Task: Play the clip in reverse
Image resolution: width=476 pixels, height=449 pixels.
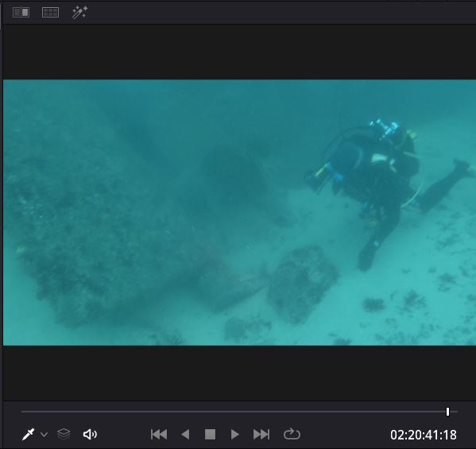Action: click(x=185, y=434)
